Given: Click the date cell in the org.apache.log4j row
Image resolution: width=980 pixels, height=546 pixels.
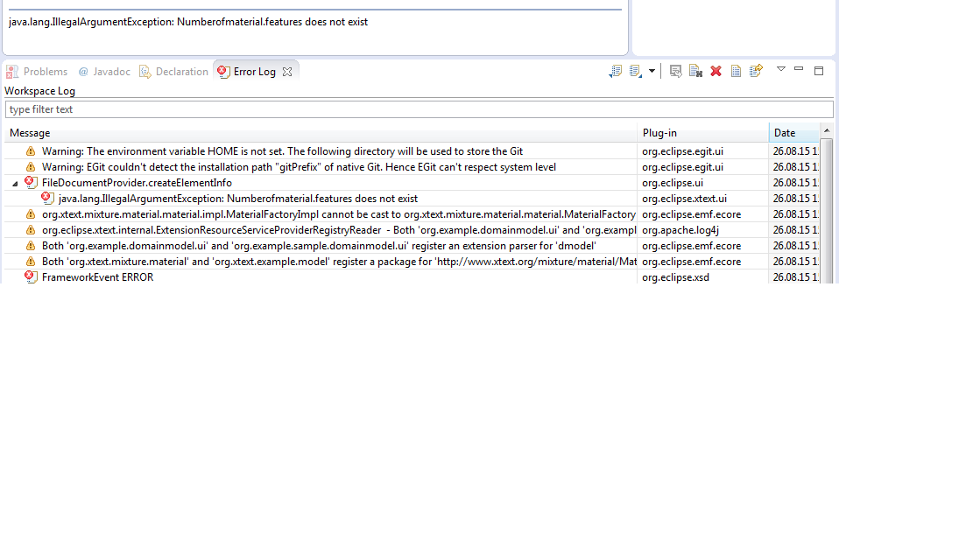Looking at the screenshot, I should 795,230.
